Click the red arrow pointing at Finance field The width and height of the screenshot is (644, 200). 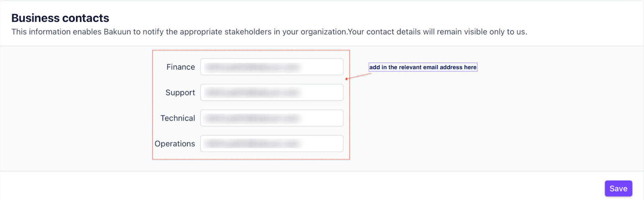358,76
